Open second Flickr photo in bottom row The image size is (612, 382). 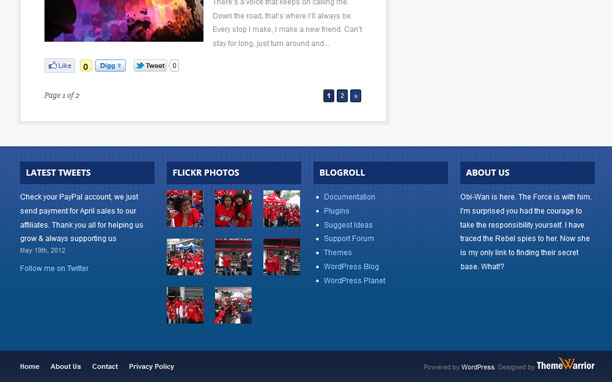click(233, 305)
